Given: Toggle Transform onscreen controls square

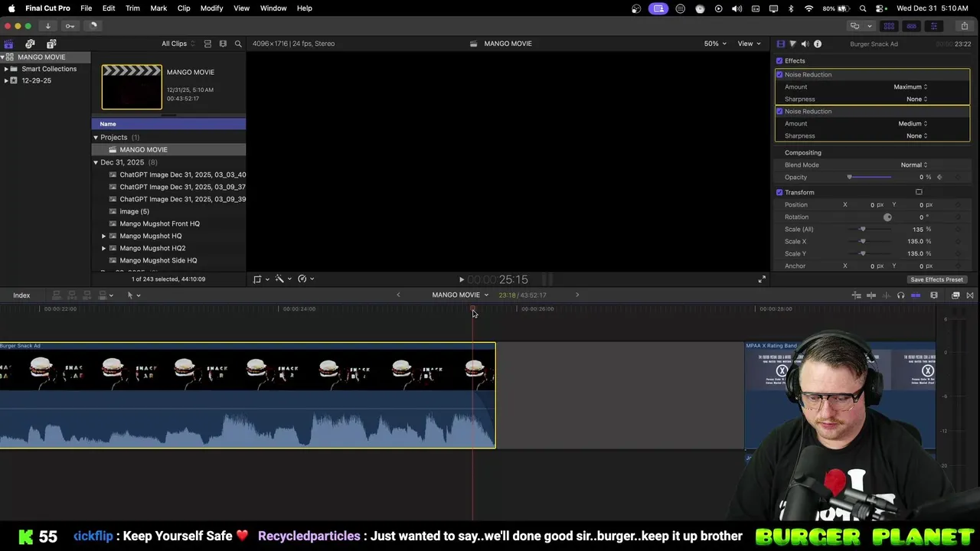Looking at the screenshot, I should click(919, 192).
